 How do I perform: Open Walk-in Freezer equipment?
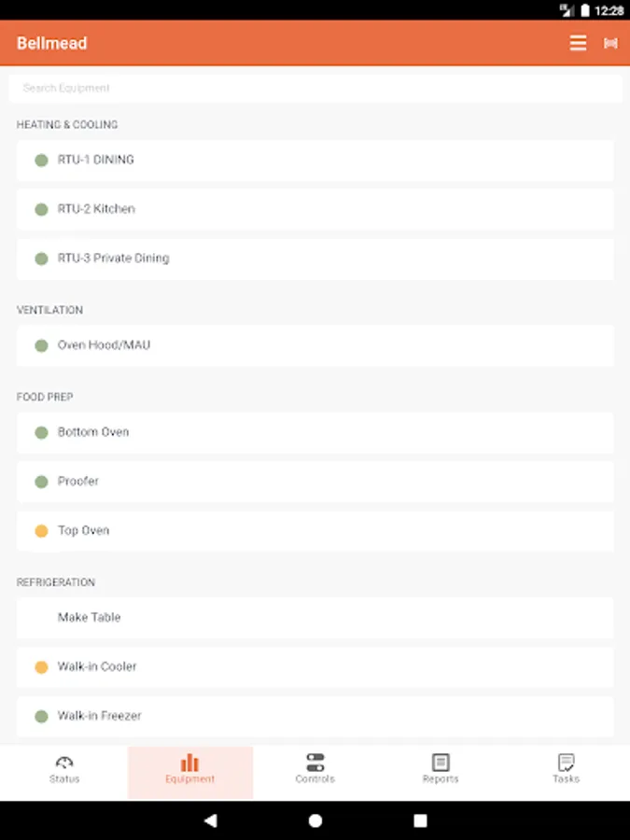315,716
